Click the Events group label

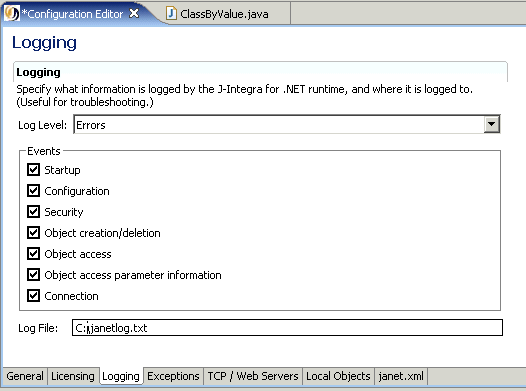click(x=44, y=151)
